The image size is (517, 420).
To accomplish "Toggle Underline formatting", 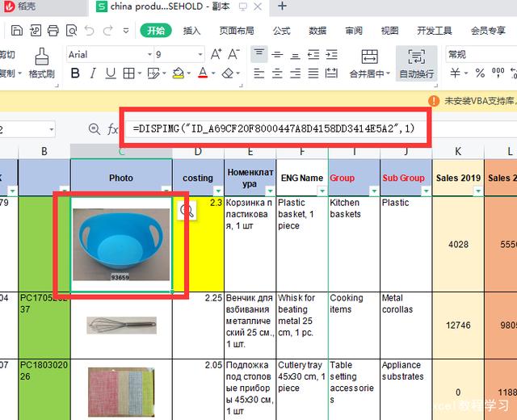I will (111, 73).
